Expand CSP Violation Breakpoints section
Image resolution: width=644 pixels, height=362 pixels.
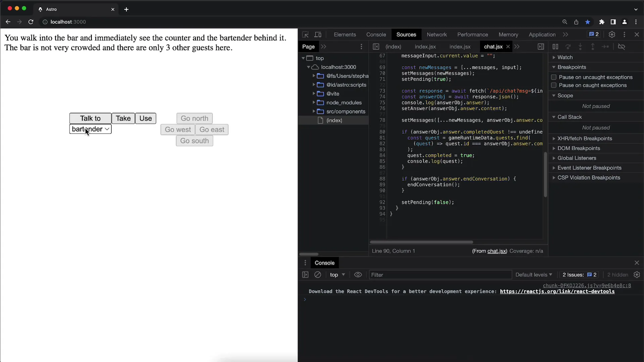pos(589,178)
